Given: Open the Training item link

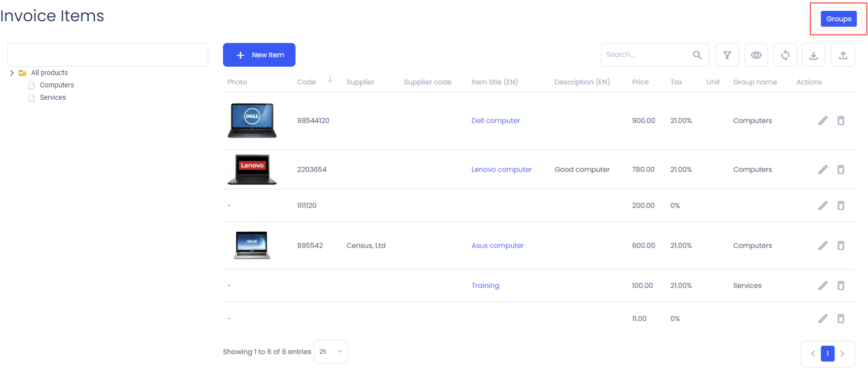Looking at the screenshot, I should [x=485, y=286].
